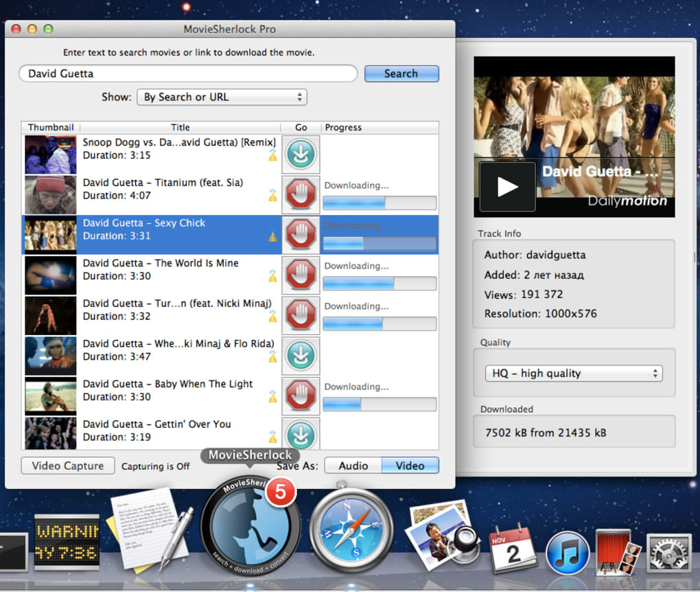Click warning icon on Baby When The Light row
The width and height of the screenshot is (700, 592).
(272, 396)
